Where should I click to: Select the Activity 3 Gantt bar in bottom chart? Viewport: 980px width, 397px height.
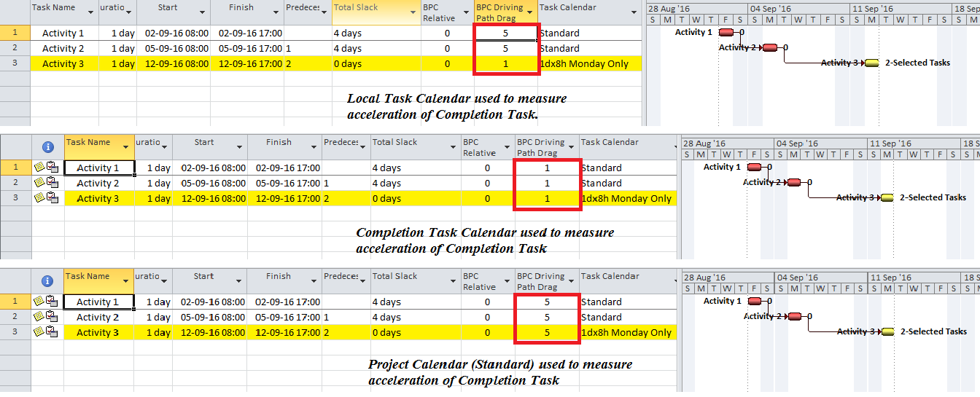(x=887, y=331)
